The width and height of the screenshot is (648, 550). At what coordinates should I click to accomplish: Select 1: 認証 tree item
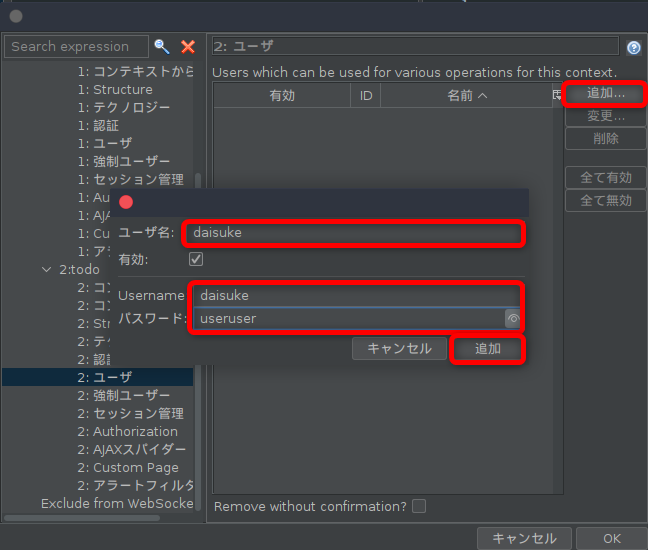tap(98, 126)
